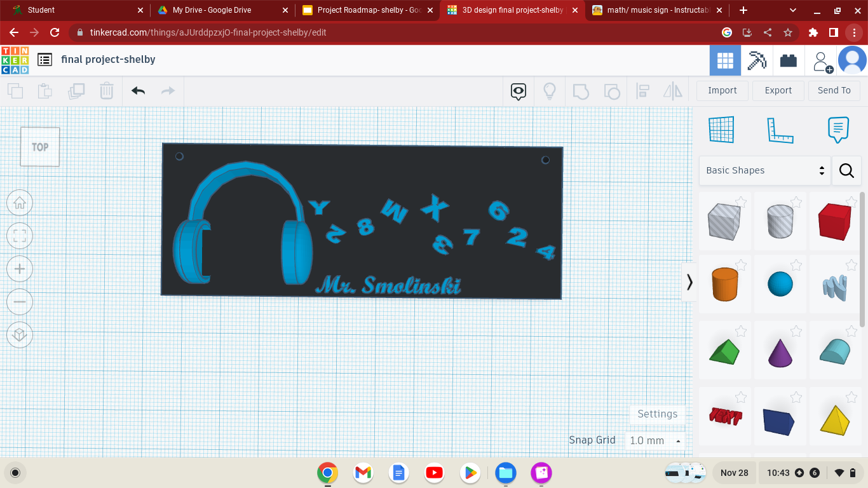Viewport: 868px width, 488px height.
Task: Toggle hidden objects with the lightbulb icon
Action: 549,91
